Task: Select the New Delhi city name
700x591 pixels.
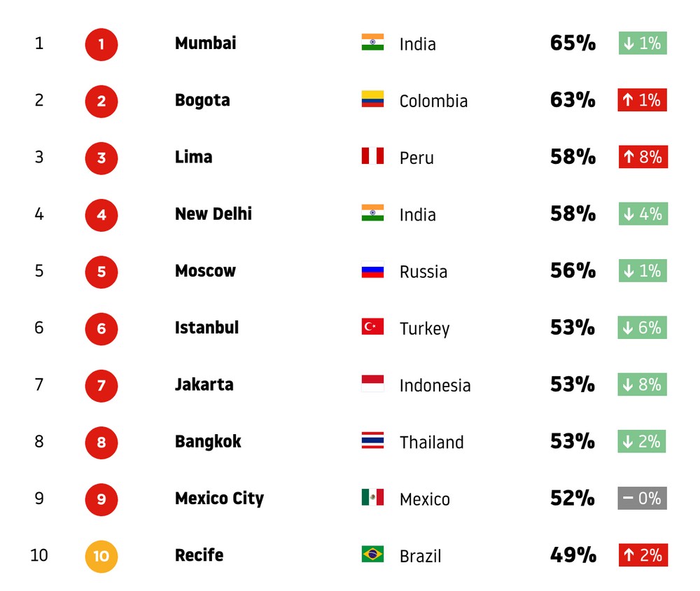Action: click(x=213, y=214)
